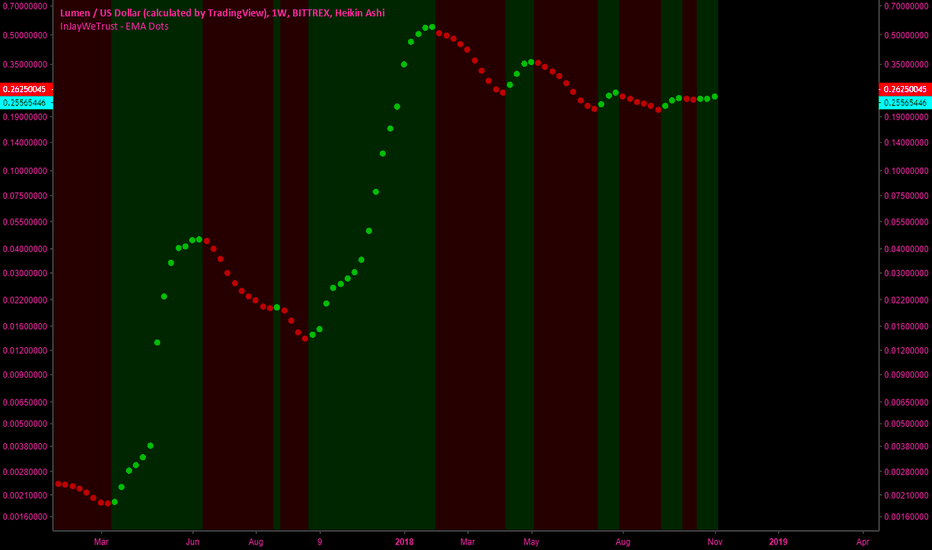Click 0.00380000 on the left price axis

25,447
